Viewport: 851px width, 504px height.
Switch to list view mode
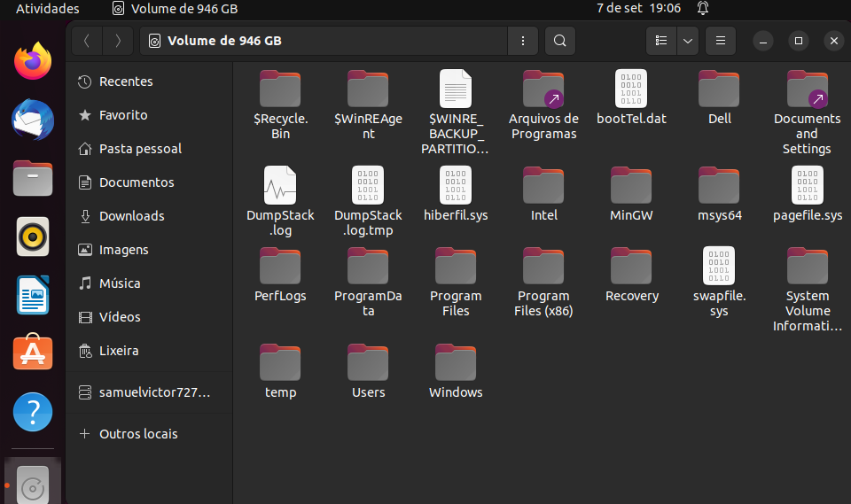click(x=661, y=41)
